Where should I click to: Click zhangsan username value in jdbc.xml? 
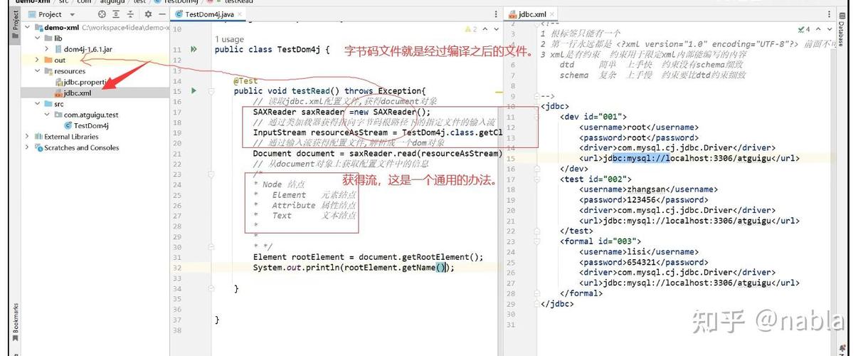647,189
